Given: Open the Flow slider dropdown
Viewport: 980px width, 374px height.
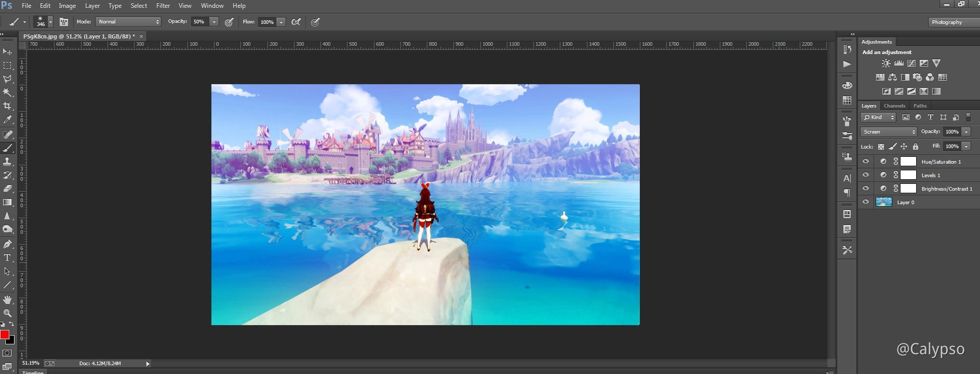Looking at the screenshot, I should [x=281, y=22].
